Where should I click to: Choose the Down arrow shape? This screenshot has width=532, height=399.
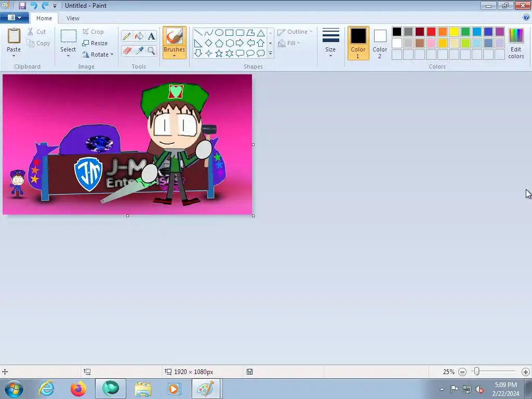198,54
